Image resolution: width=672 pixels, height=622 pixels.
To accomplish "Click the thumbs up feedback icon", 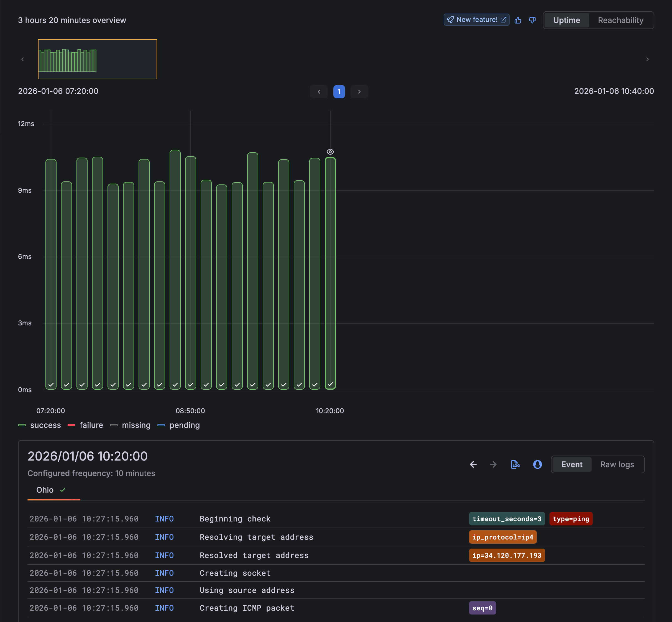I will coord(518,20).
